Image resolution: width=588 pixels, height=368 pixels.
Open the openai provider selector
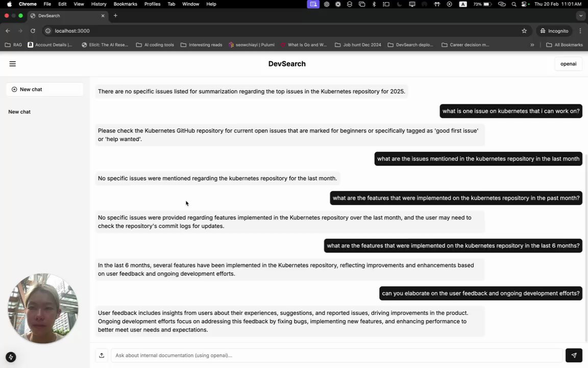pos(568,64)
